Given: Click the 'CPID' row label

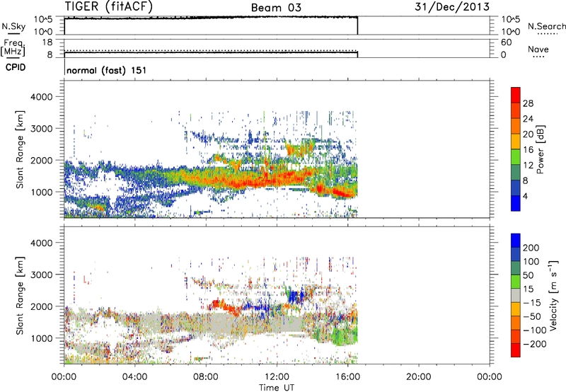Looking at the screenshot, I should pyautogui.click(x=16, y=67).
